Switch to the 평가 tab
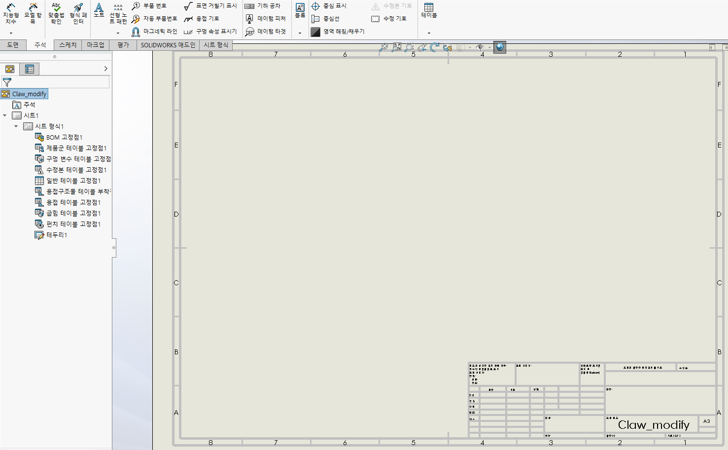 [123, 45]
